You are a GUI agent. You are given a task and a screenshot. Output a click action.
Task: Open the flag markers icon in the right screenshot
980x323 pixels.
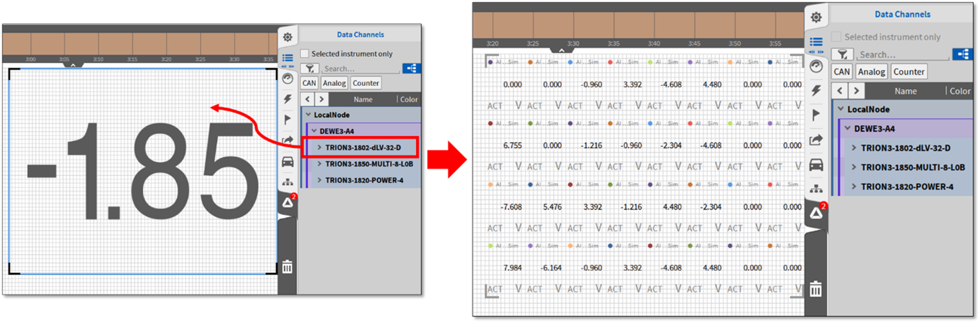pyautogui.click(x=816, y=115)
